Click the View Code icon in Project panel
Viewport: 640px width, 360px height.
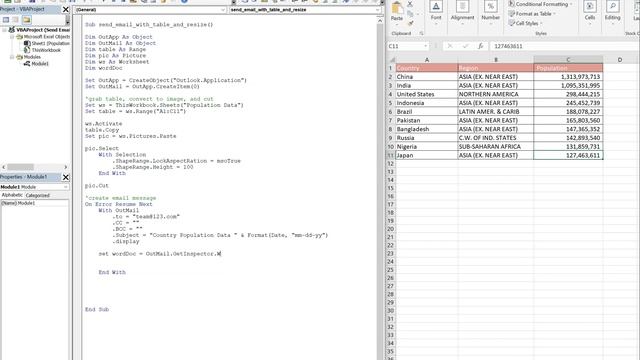point(6,20)
